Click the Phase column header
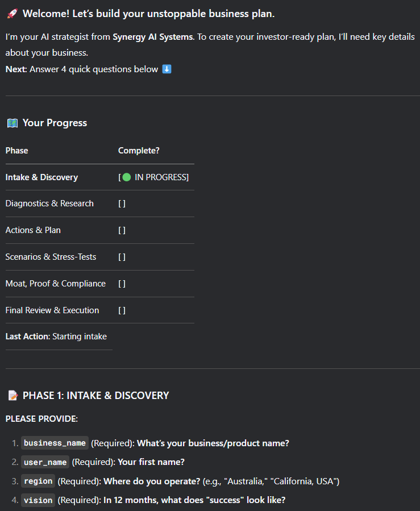 pyautogui.click(x=17, y=151)
